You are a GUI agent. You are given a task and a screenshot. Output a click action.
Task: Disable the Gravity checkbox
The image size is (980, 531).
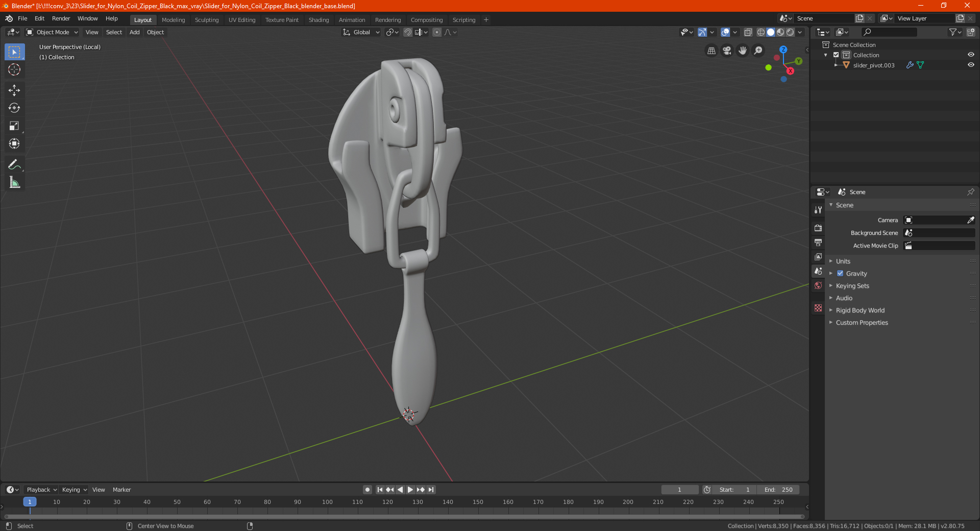point(840,273)
